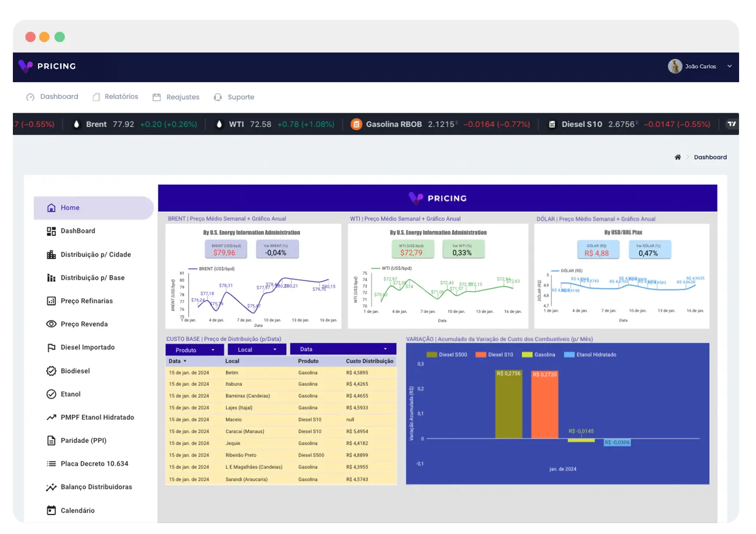This screenshot has width=756, height=534.
Task: Click the Preço Revenda eye icon
Action: pyautogui.click(x=51, y=324)
